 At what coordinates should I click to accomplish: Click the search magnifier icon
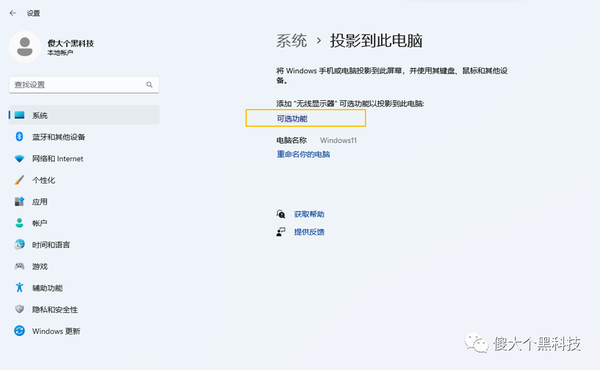149,85
